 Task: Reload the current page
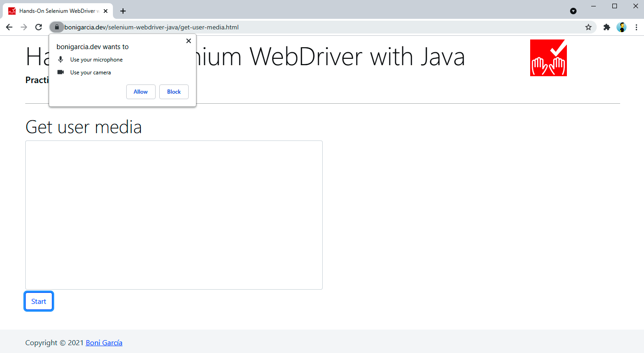point(39,27)
